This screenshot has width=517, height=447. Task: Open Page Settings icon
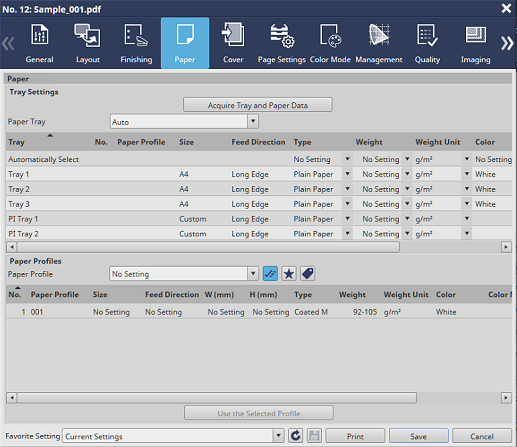pyautogui.click(x=282, y=35)
